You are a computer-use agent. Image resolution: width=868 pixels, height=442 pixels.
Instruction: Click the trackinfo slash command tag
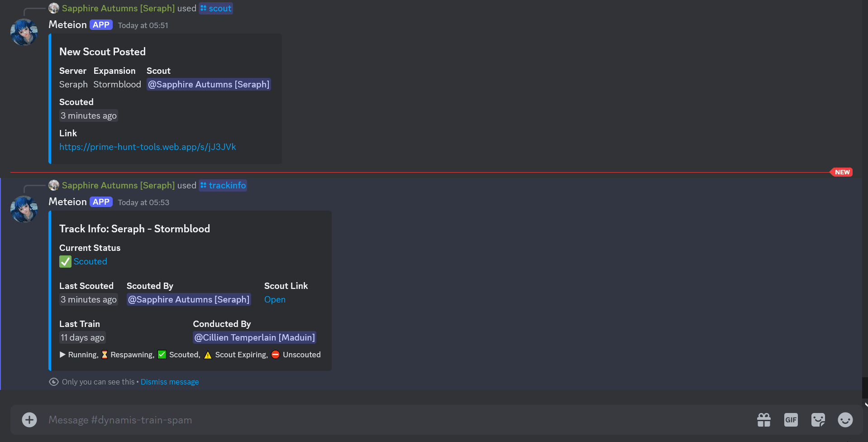click(x=223, y=186)
